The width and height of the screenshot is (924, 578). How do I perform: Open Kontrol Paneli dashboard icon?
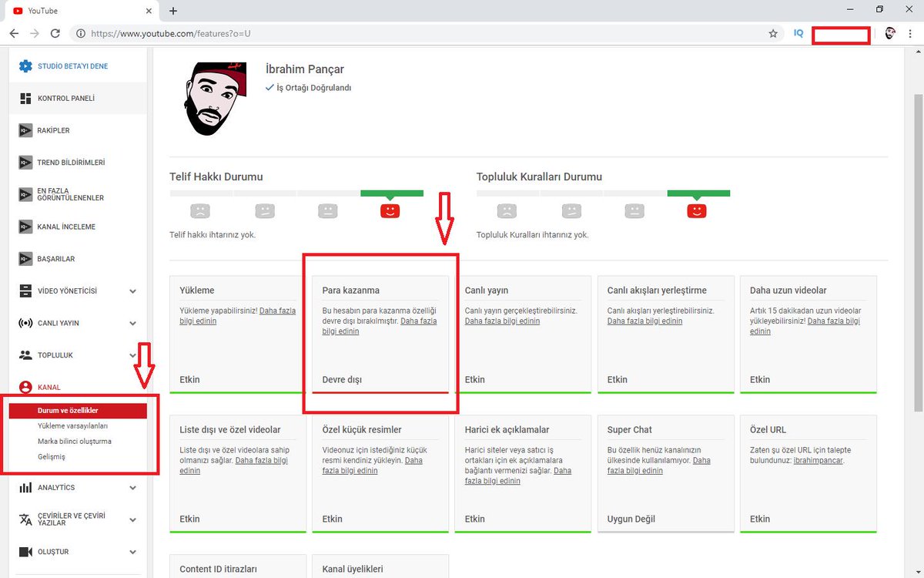click(25, 99)
